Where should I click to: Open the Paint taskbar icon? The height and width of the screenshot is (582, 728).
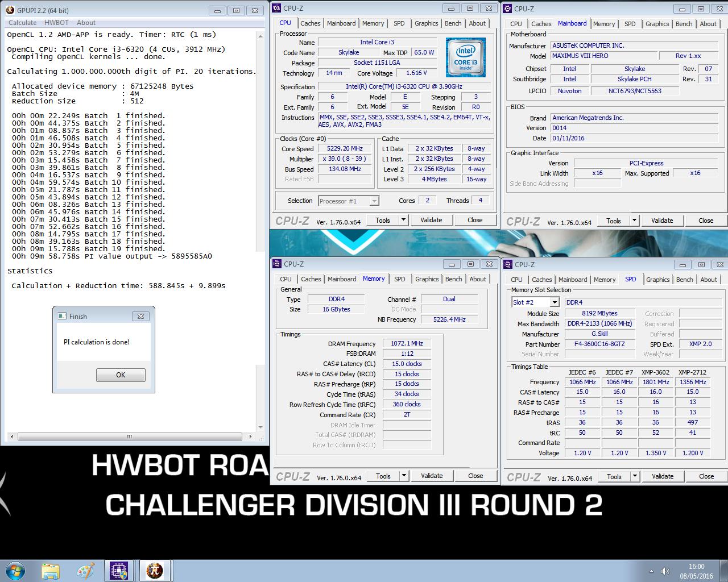tap(85, 571)
